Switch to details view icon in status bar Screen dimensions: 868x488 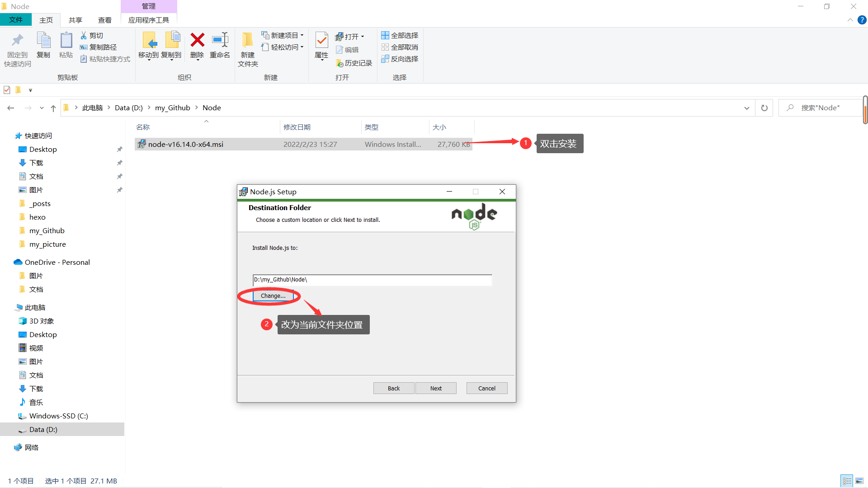[x=847, y=481]
